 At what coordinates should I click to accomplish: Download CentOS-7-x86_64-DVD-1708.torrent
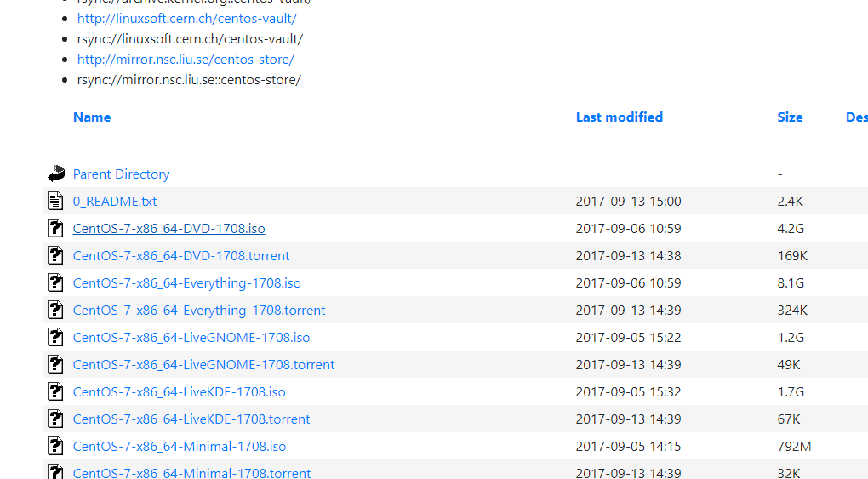(181, 255)
